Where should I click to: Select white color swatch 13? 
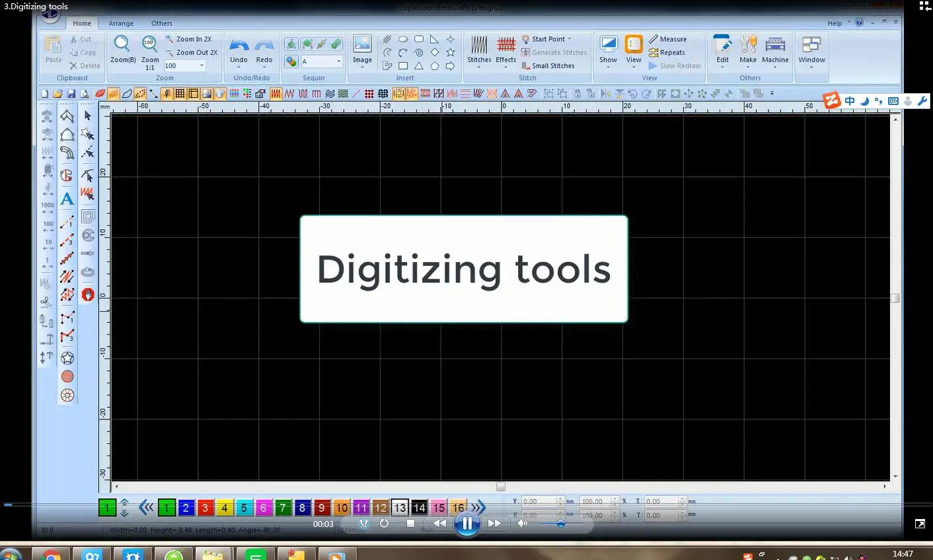click(400, 508)
